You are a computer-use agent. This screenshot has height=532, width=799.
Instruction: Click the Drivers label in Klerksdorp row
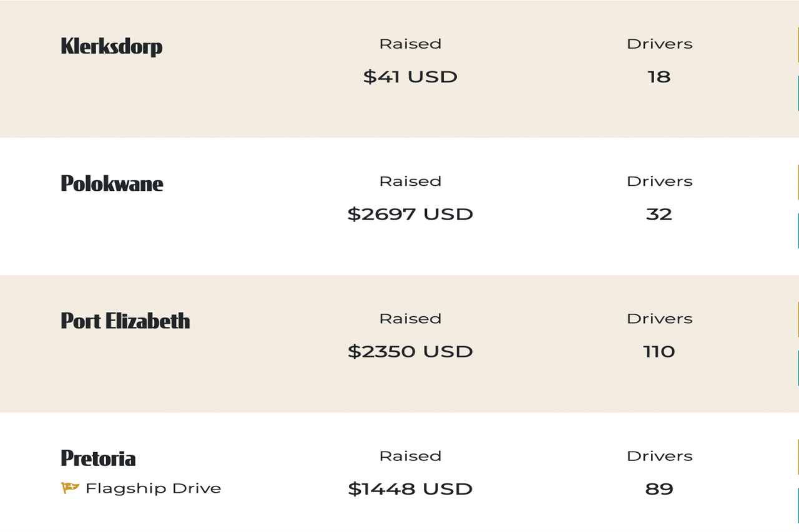tap(659, 44)
